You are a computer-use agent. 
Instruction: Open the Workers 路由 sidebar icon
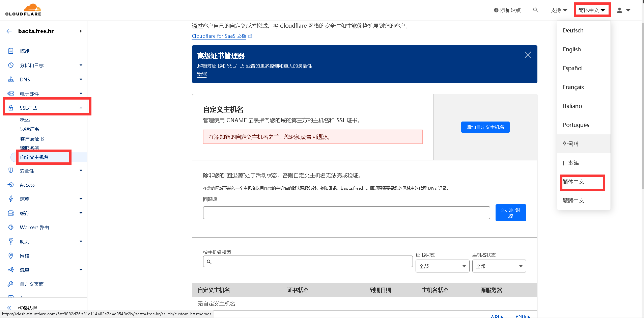[x=10, y=227]
